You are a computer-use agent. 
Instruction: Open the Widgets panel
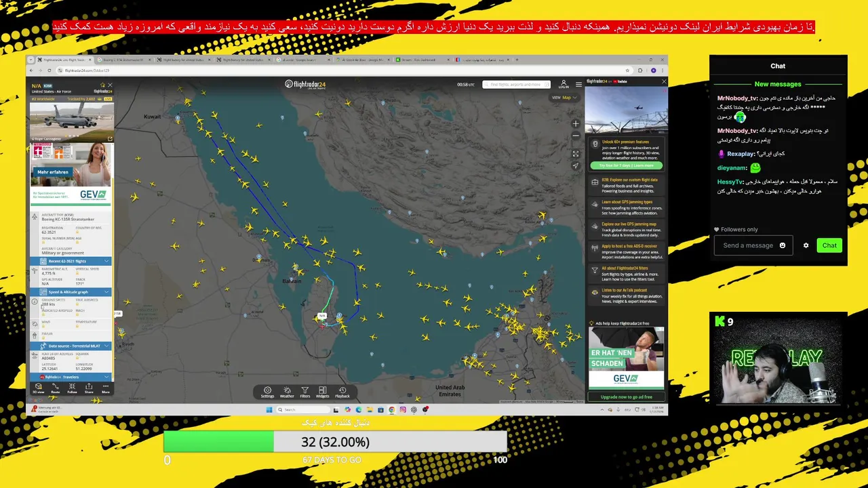322,392
